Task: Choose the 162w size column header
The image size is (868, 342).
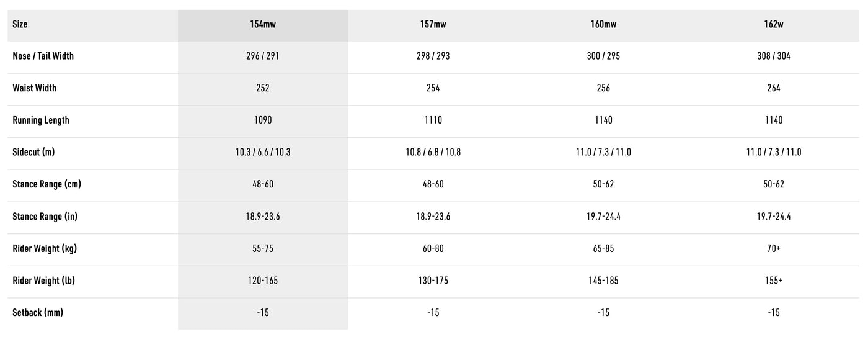Action: (x=774, y=25)
